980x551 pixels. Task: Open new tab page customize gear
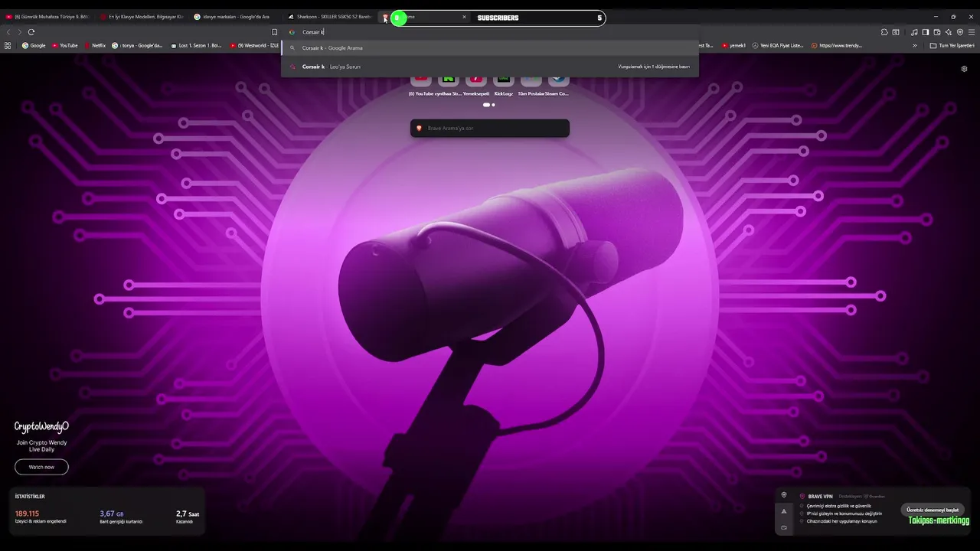964,69
